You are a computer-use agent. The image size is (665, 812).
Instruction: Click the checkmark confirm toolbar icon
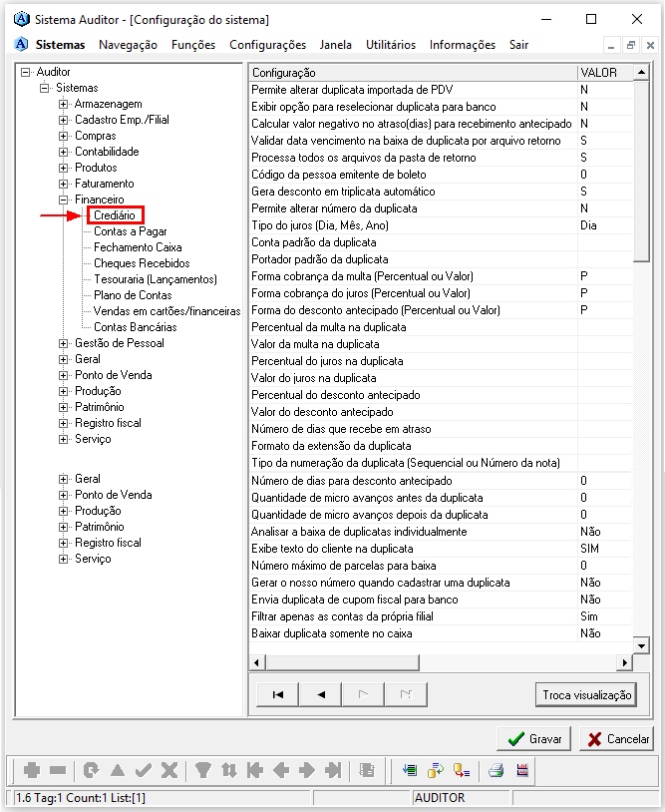tap(144, 770)
